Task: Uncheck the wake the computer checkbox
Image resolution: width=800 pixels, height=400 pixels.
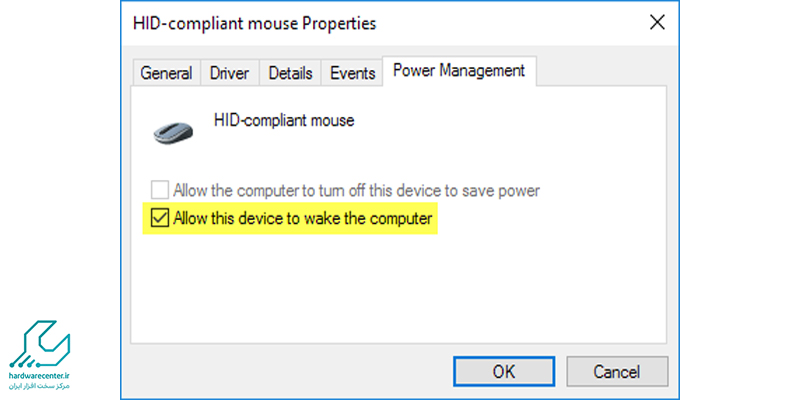Action: coord(160,218)
